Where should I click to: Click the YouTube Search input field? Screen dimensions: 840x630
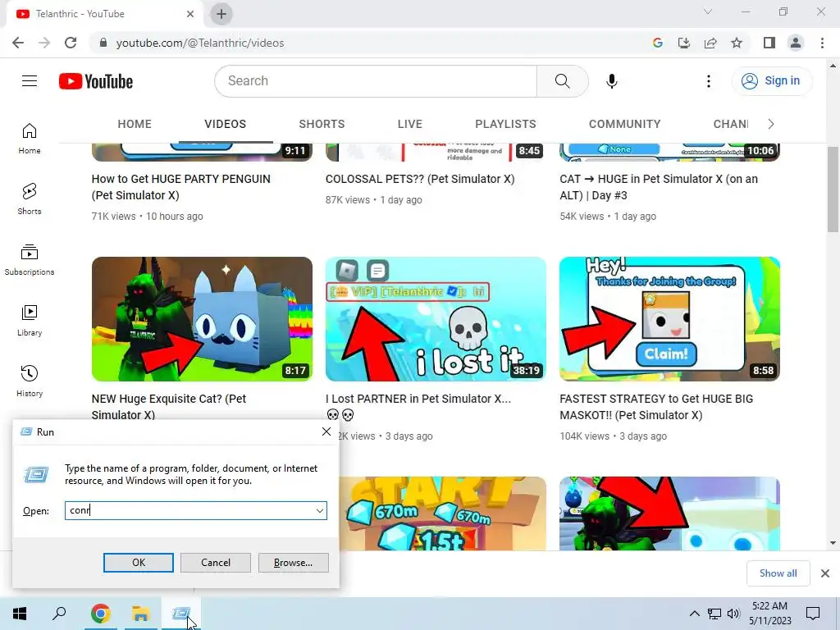point(376,81)
